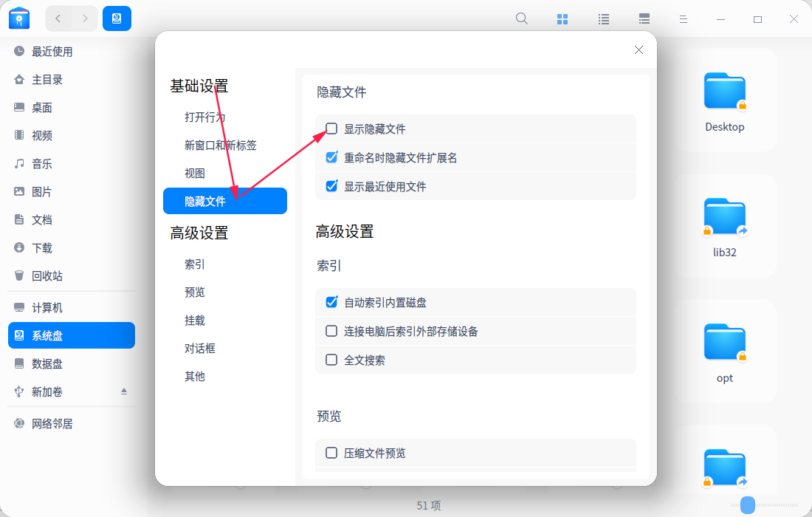Click the 桌面 desktop icon
The image size is (812, 517).
tap(19, 107)
